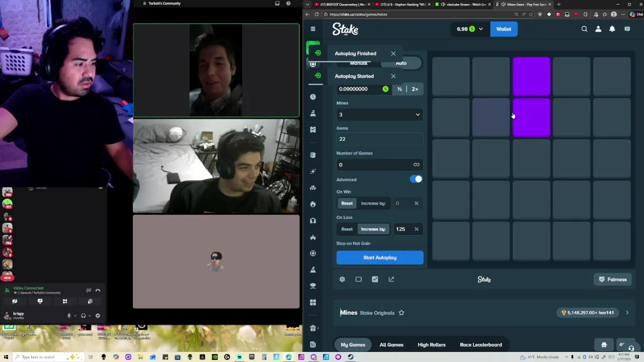The image size is (644, 362).
Task: Open the Wallet button
Action: coord(504,29)
